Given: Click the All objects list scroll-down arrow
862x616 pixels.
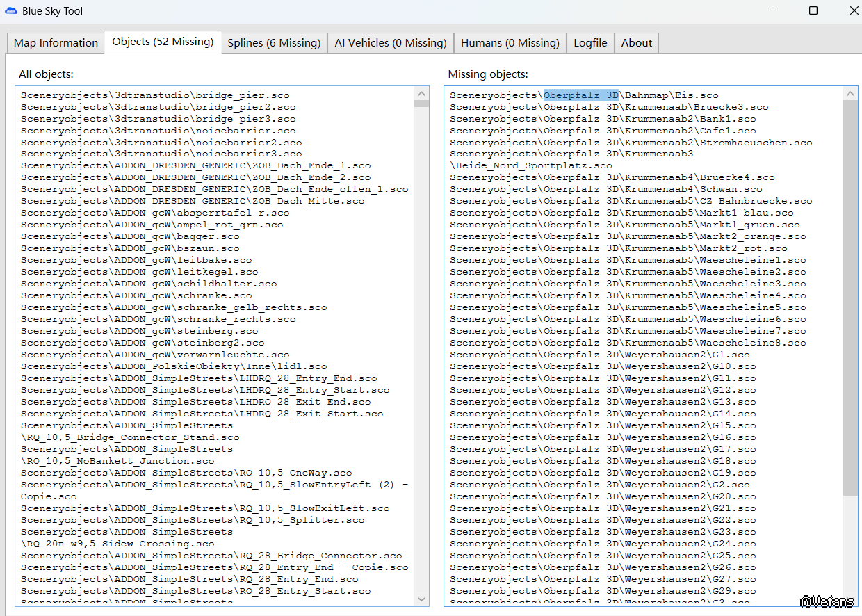Looking at the screenshot, I should (421, 599).
